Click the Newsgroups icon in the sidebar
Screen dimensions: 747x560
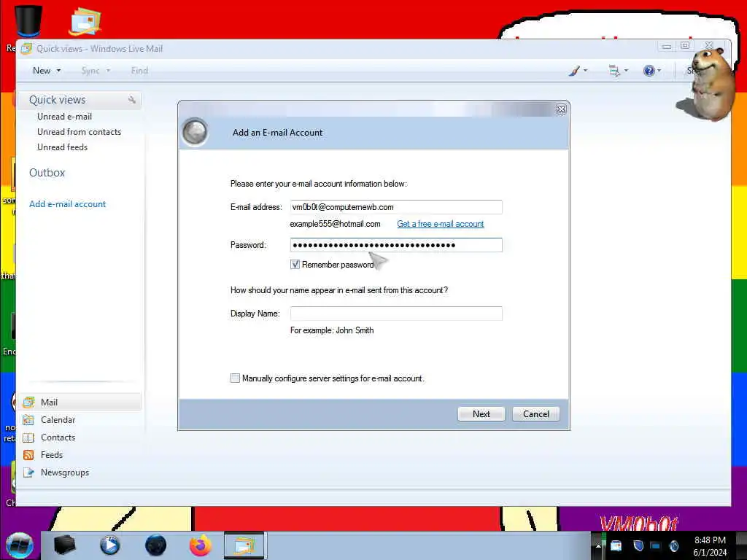coord(28,472)
